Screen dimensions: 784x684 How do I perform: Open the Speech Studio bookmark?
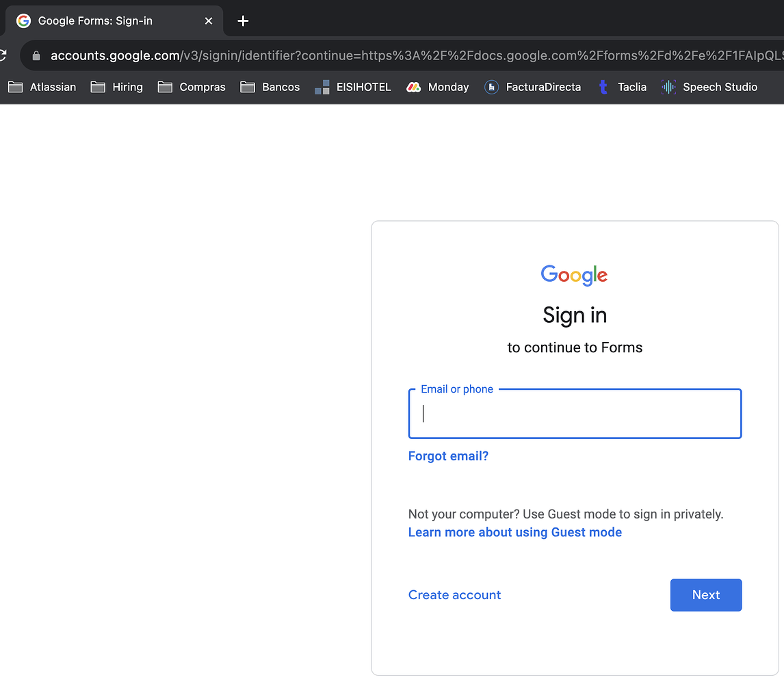(709, 87)
